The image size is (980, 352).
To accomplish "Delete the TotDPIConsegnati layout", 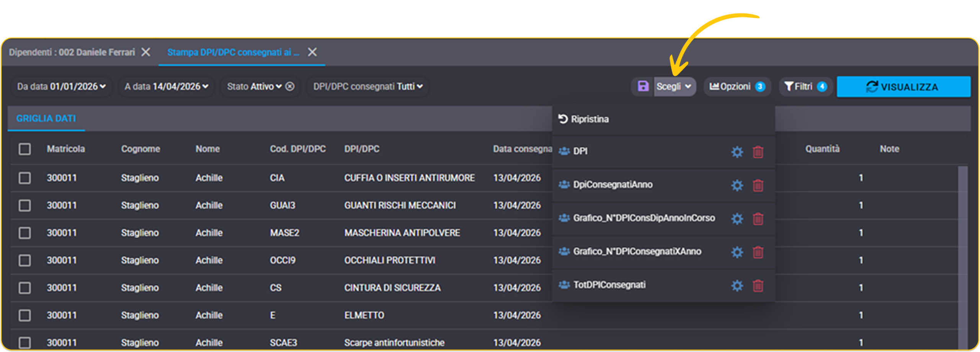I will click(x=758, y=285).
